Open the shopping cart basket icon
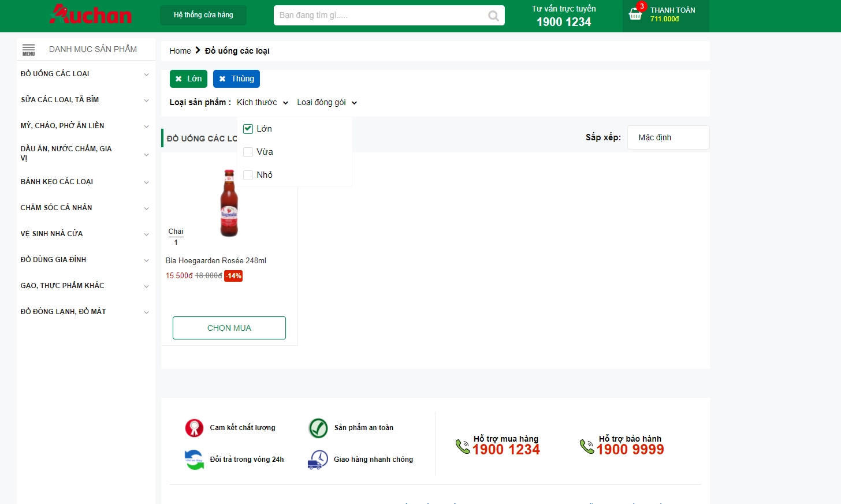 [635, 14]
